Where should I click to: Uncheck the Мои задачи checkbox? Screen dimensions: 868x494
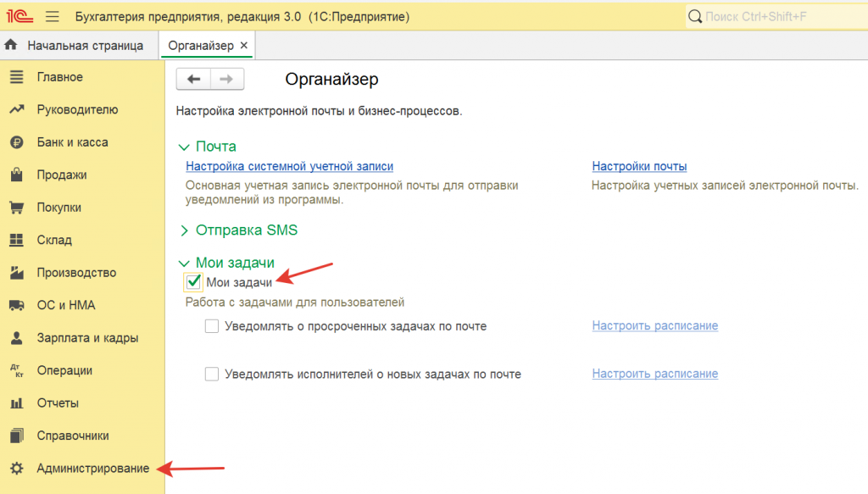(193, 282)
